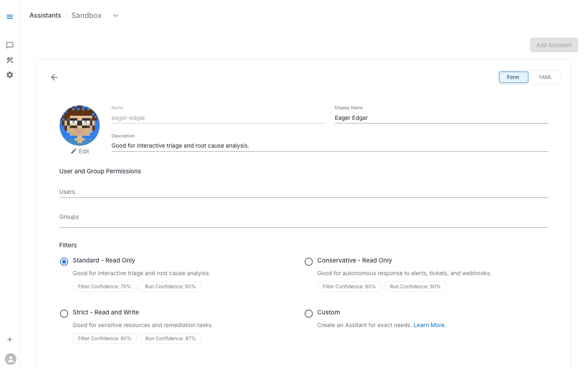Click the Display Name input field

pyautogui.click(x=441, y=118)
